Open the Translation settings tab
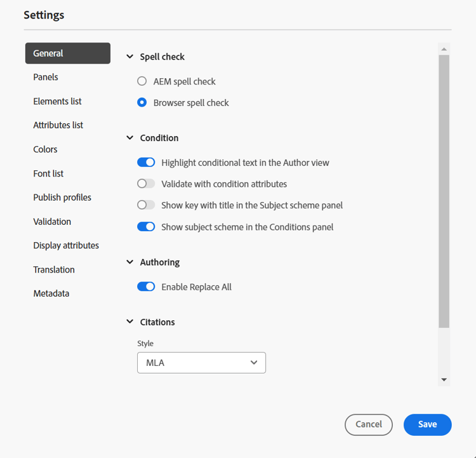476x458 pixels. (54, 269)
